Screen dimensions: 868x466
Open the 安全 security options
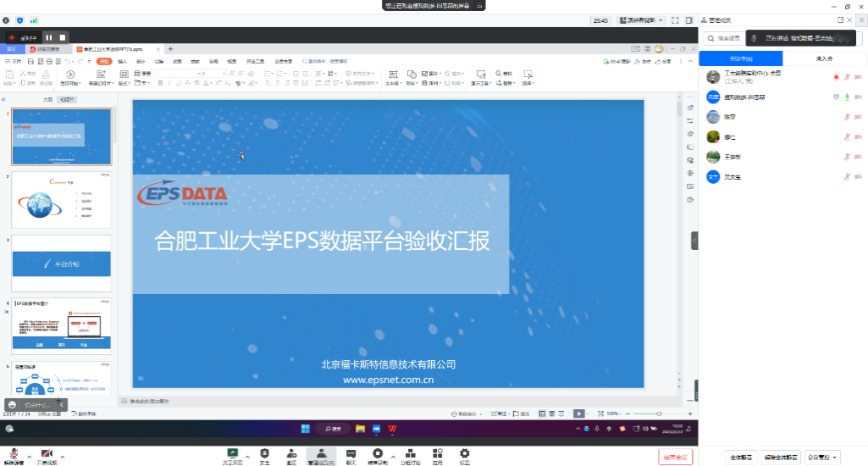(264, 456)
